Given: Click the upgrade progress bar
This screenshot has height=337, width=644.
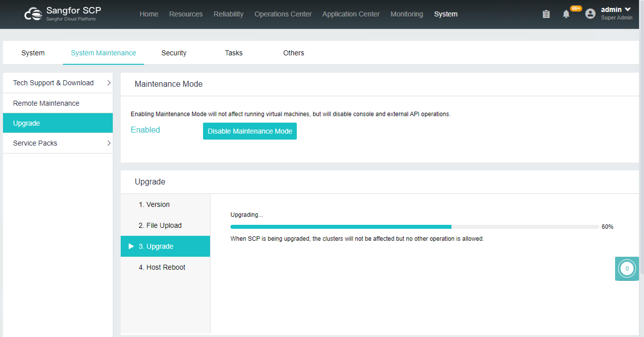Looking at the screenshot, I should (x=415, y=227).
